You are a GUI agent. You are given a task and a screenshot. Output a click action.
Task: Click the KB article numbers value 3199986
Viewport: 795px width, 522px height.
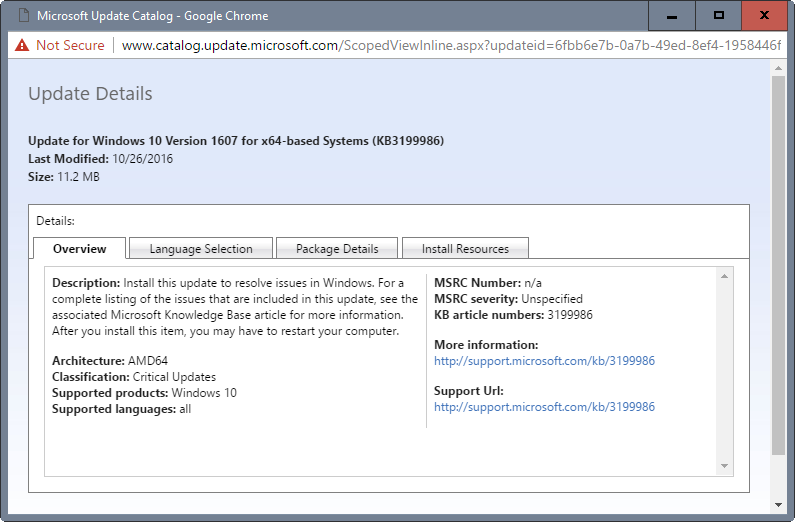click(570, 315)
